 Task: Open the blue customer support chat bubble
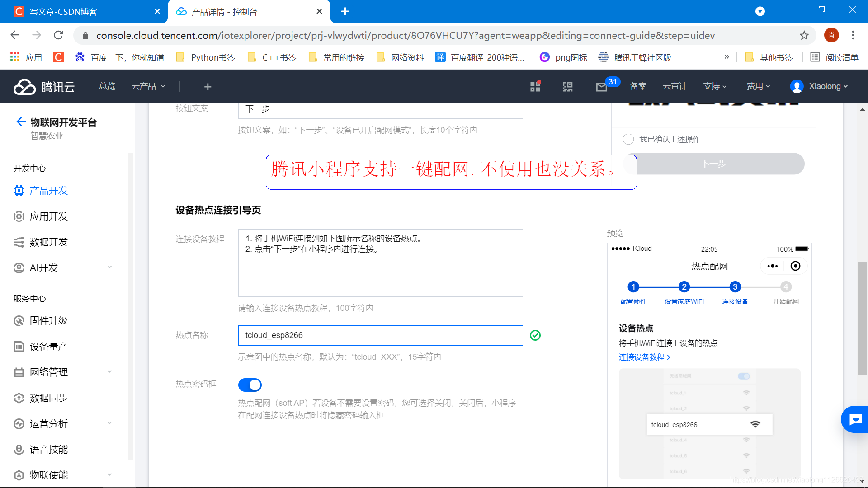coord(855,419)
